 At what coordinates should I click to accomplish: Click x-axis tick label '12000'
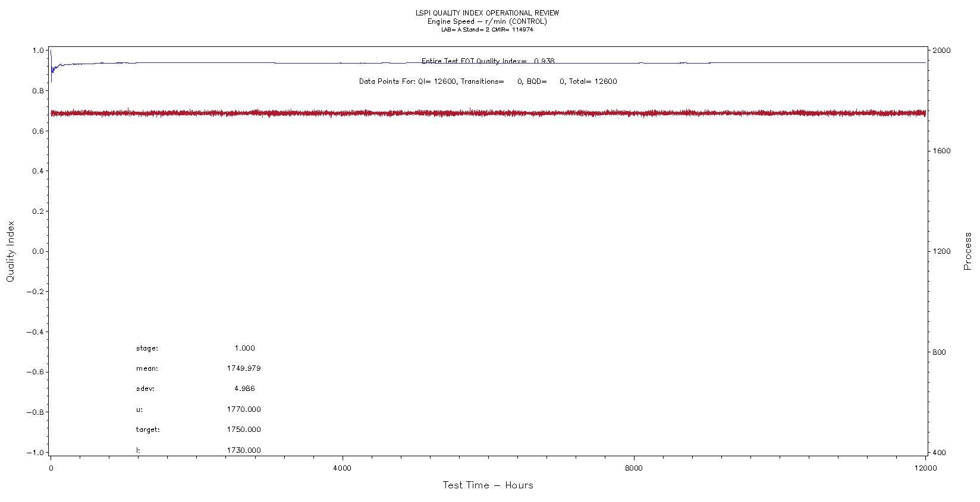click(x=926, y=468)
